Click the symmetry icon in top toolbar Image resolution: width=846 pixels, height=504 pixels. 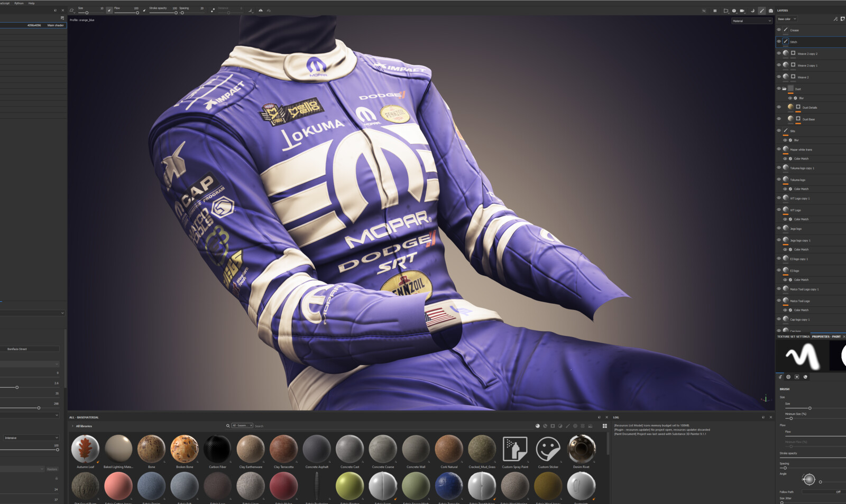tap(261, 11)
